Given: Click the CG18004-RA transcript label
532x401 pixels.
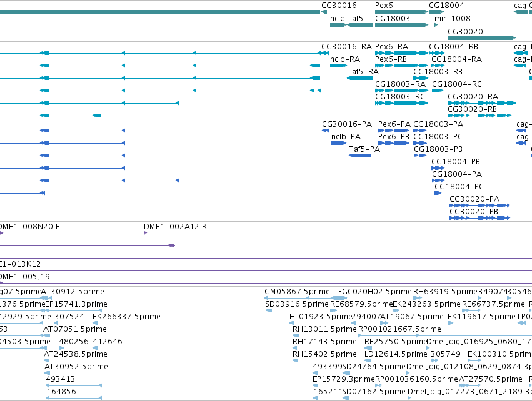Looking at the screenshot, I should tap(457, 59).
